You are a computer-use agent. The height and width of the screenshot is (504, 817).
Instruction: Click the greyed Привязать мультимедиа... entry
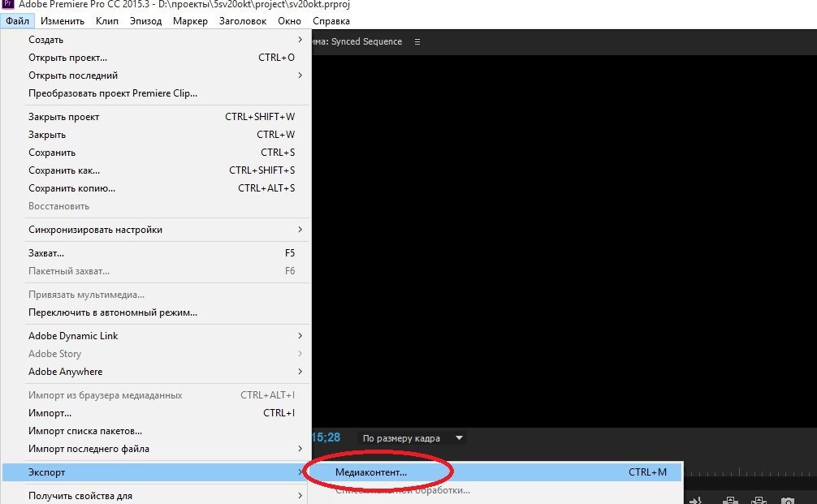(156, 295)
